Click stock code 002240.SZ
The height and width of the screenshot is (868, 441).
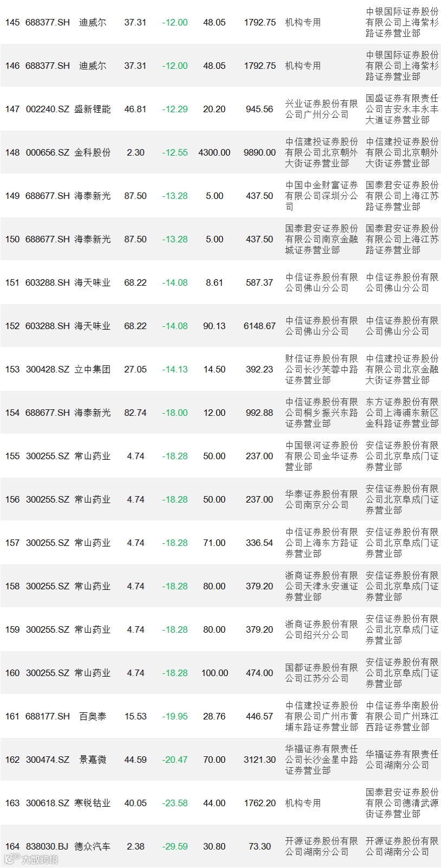[x=48, y=109]
